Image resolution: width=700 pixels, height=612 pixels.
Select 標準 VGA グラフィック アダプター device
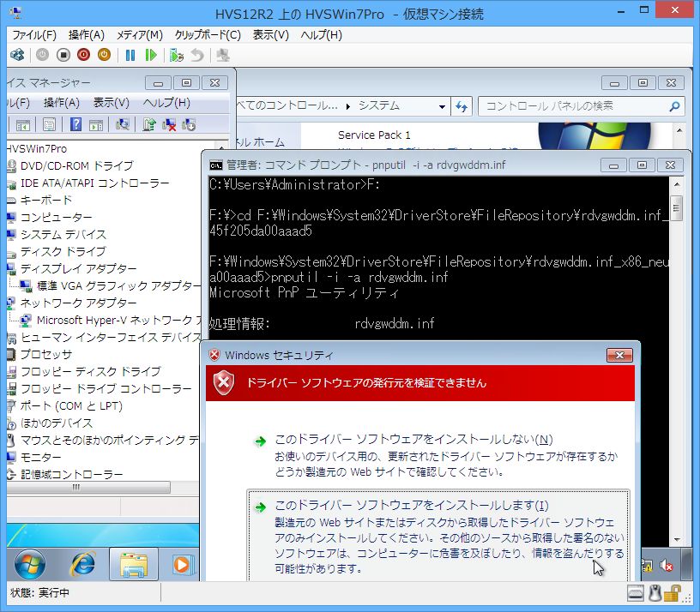coord(118,286)
